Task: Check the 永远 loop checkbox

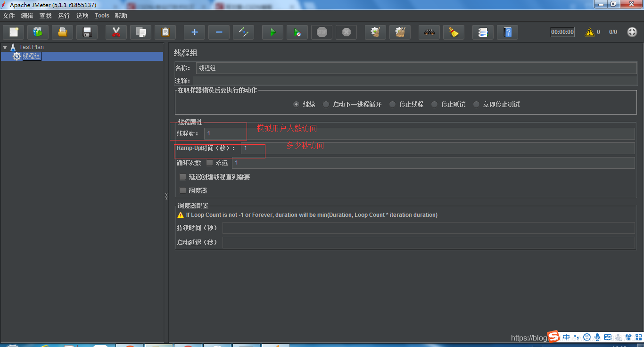Action: pyautogui.click(x=210, y=163)
